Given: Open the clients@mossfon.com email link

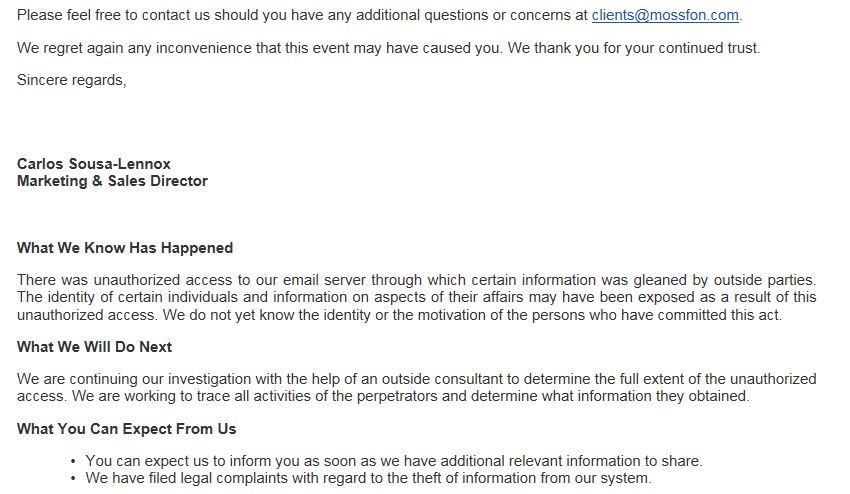Looking at the screenshot, I should pyautogui.click(x=665, y=16).
